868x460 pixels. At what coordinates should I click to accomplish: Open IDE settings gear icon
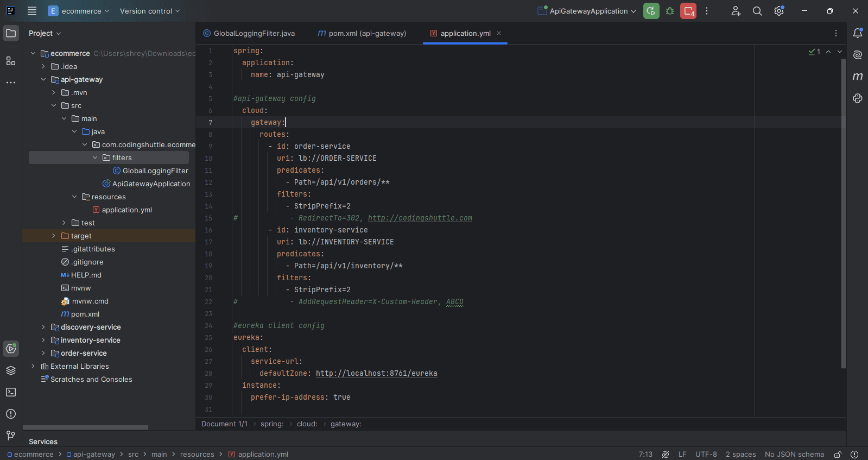click(779, 11)
